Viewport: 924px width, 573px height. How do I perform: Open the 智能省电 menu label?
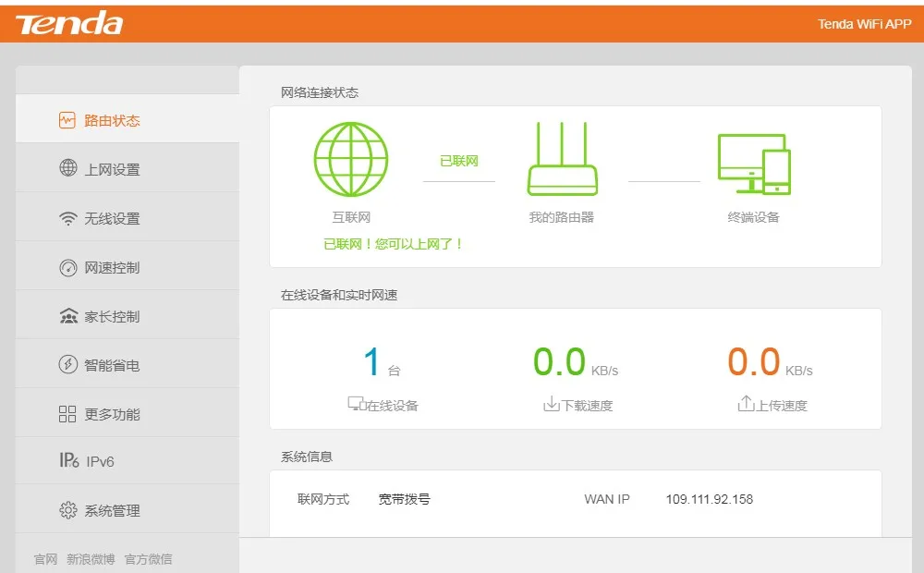click(112, 365)
